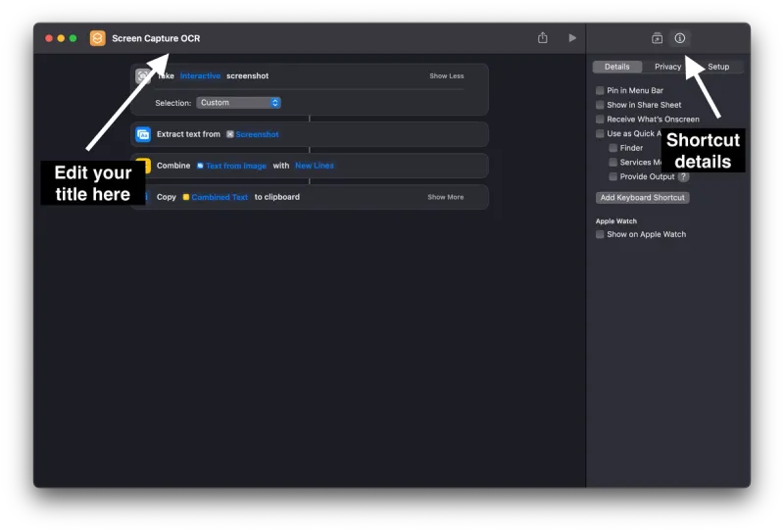Select the Combined Text variable
Viewport: 784px width, 532px height.
pos(216,197)
